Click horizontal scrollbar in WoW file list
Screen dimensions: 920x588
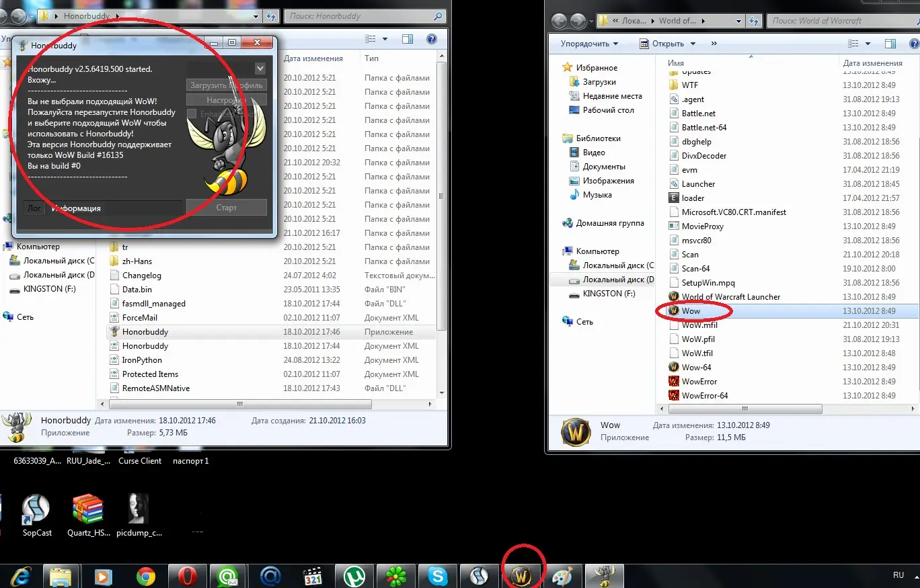[x=745, y=409]
